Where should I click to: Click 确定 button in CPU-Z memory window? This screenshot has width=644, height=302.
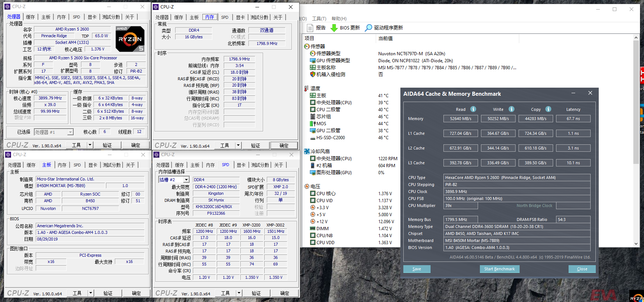(284, 145)
